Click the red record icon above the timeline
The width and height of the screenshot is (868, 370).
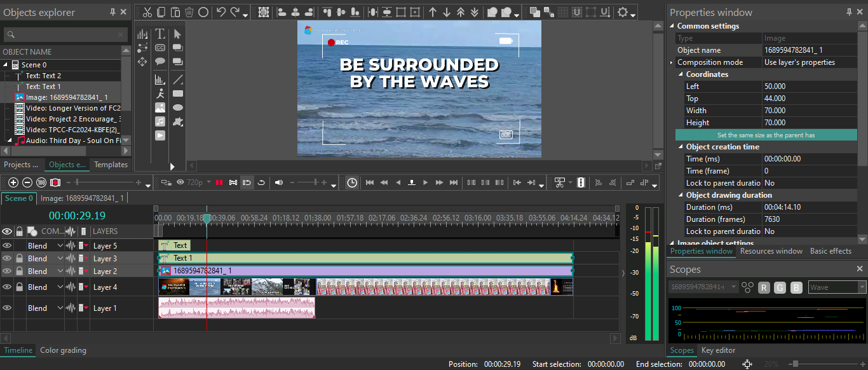tap(55, 182)
